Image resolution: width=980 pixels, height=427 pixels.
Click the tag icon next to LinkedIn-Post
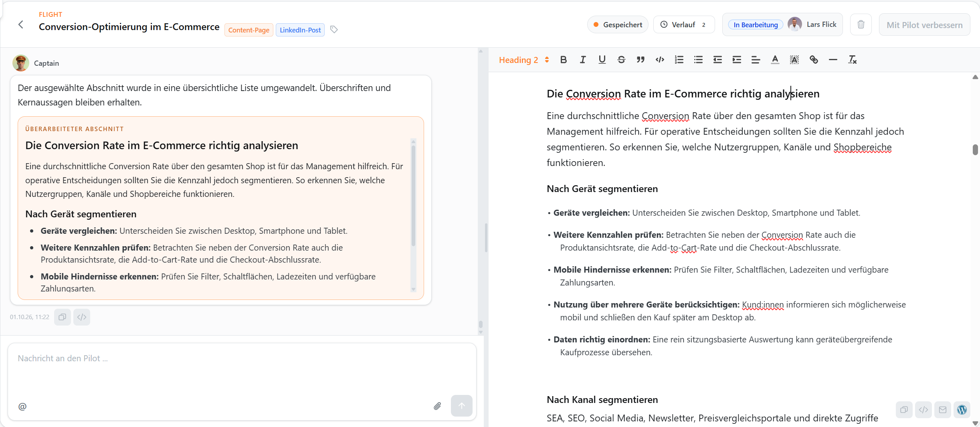tap(334, 30)
